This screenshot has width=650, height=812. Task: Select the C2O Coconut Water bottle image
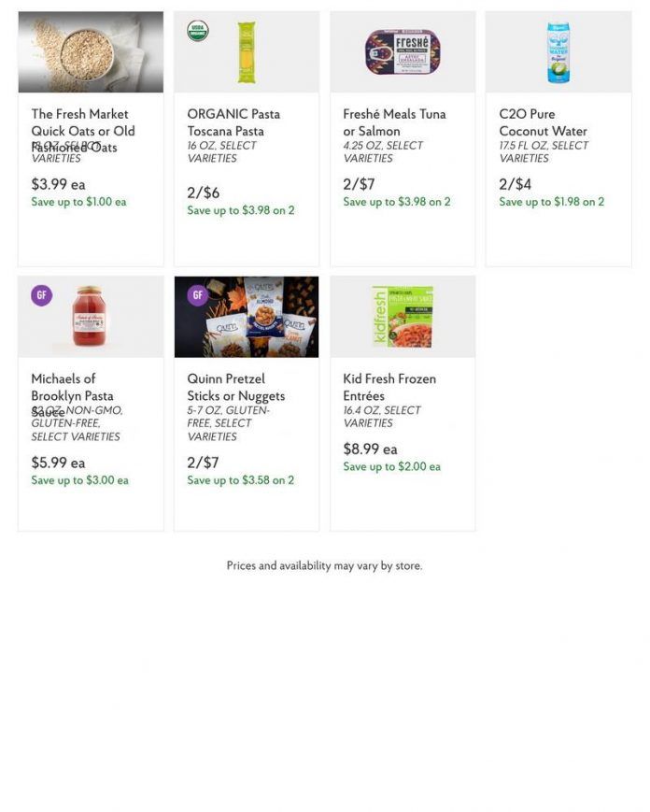pyautogui.click(x=558, y=51)
